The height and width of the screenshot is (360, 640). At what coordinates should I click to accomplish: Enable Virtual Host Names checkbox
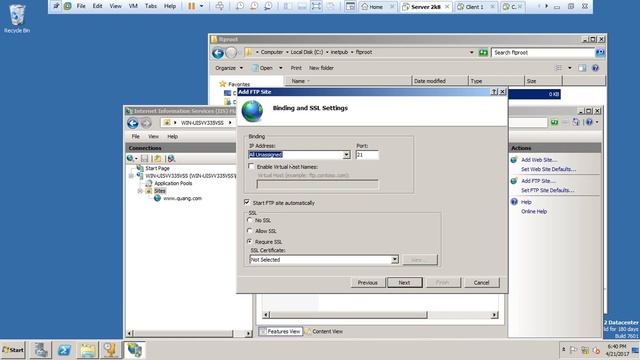[x=251, y=167]
